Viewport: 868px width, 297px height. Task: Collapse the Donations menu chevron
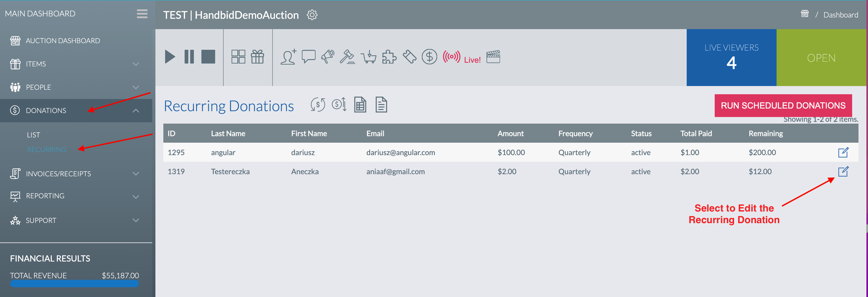[136, 110]
